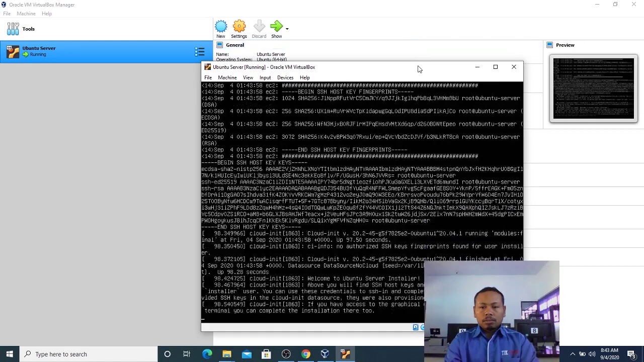Launch Microsoft Edge from taskbar

pos(207,354)
